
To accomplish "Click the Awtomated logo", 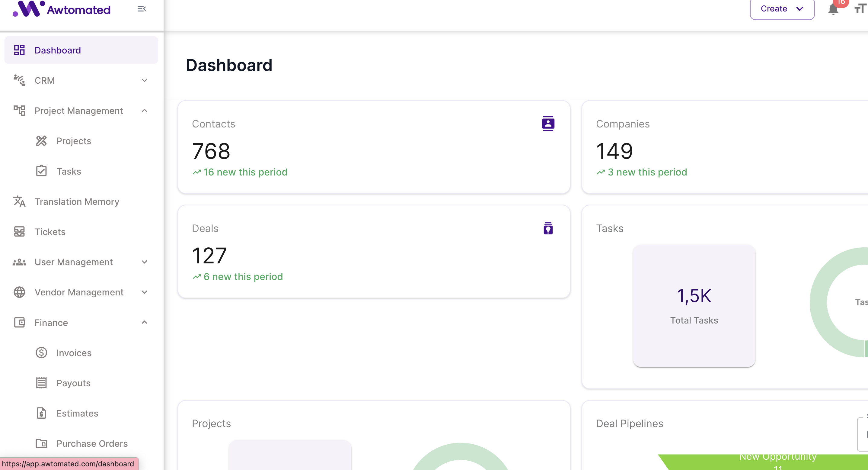I will [x=62, y=9].
